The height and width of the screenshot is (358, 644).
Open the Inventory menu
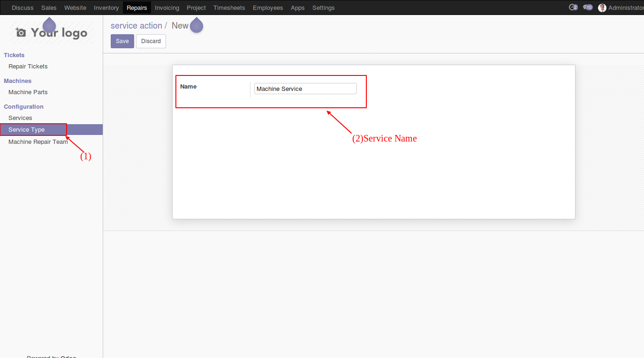click(106, 7)
